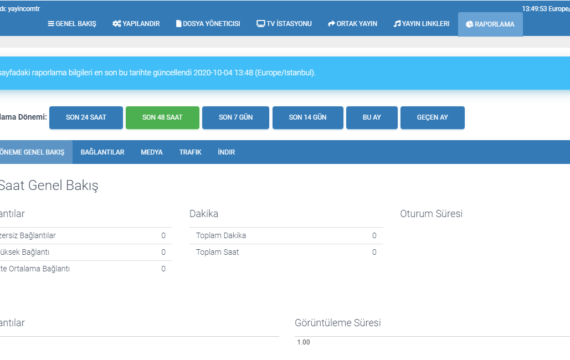Go to DOSYA YÖNETİCİSİ
The height and width of the screenshot is (360, 570).
(x=208, y=24)
